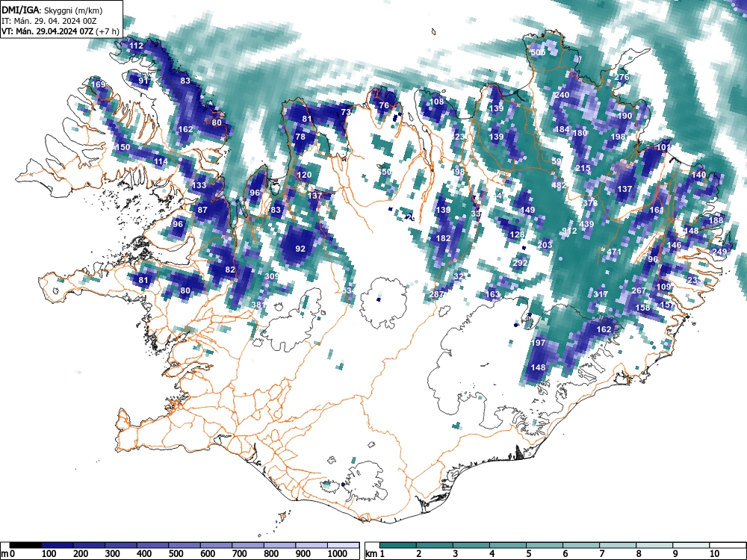747x560 pixels.
Task: Click the "700" label on the metre legend
Action: pos(239,554)
